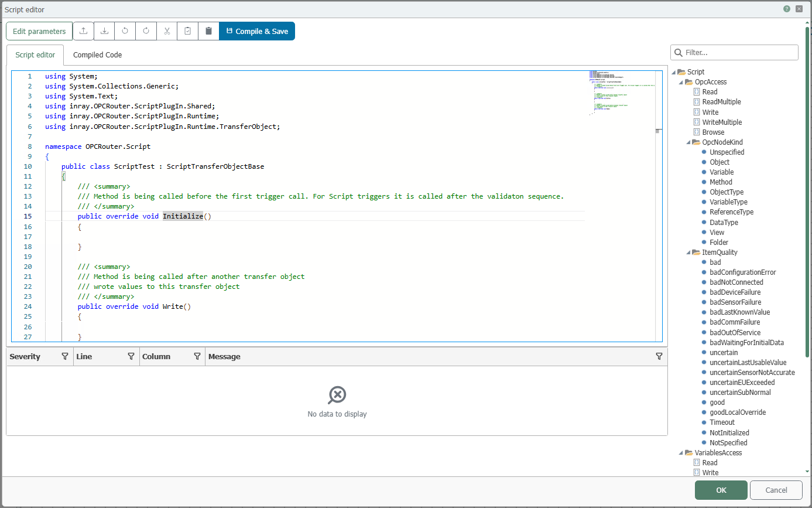This screenshot has height=508, width=812.
Task: Select badCommFailure quality
Action: click(x=735, y=322)
